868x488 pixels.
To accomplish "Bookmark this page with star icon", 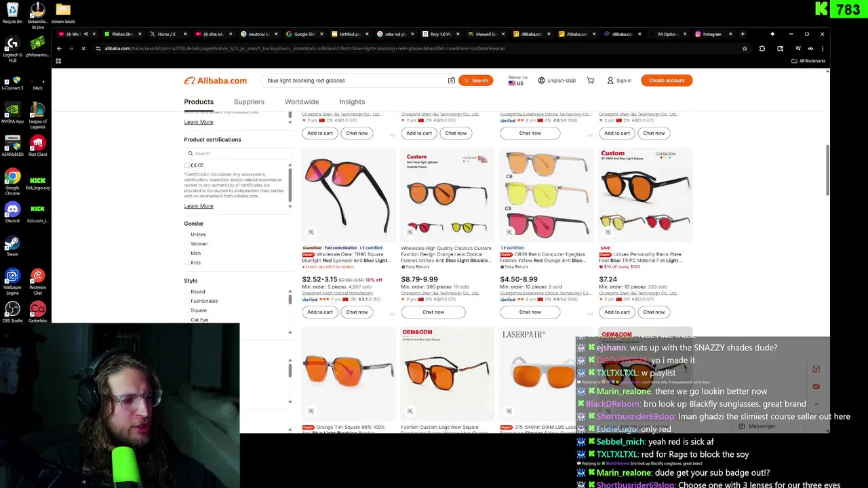I will click(745, 49).
